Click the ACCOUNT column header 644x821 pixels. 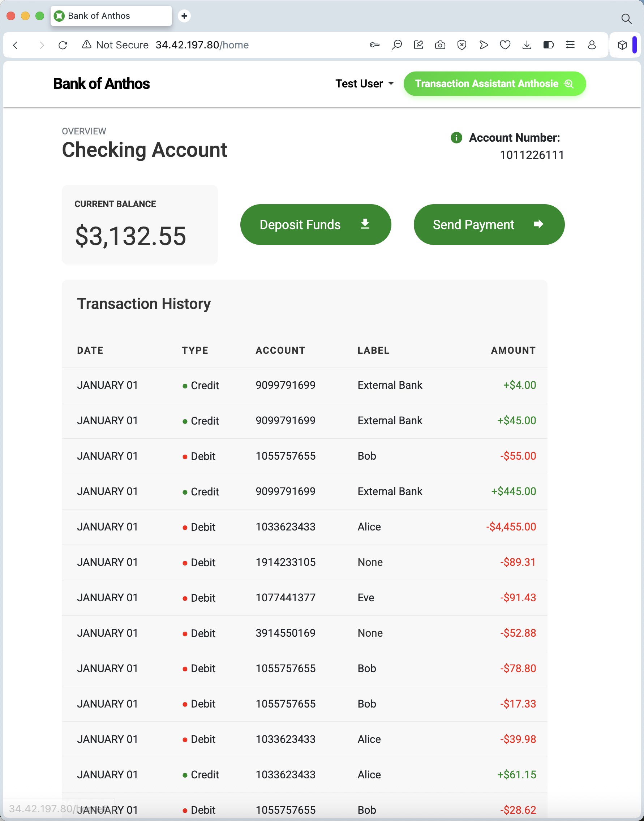coord(280,350)
